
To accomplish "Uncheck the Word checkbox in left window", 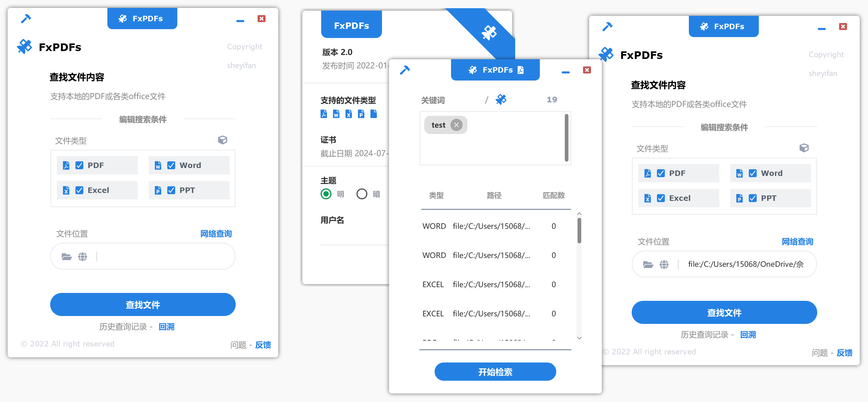I will [171, 165].
